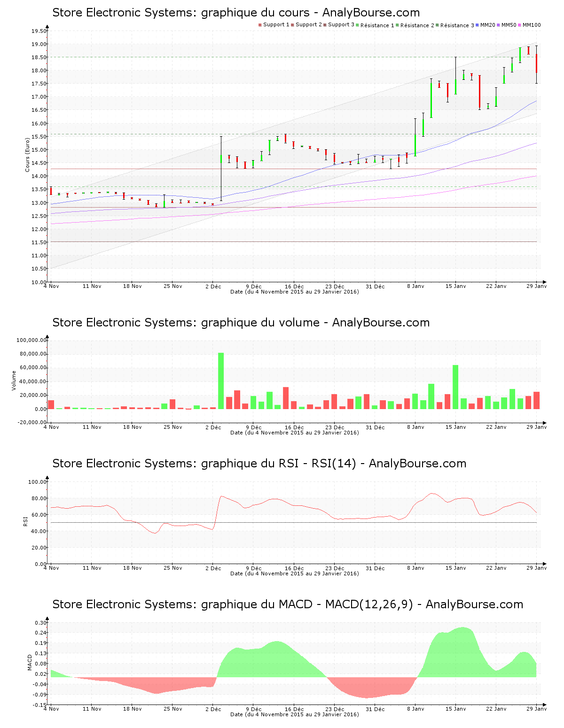The image size is (564, 728).
Task: Click the tallest green volume bar in early December
Action: pos(221,381)
